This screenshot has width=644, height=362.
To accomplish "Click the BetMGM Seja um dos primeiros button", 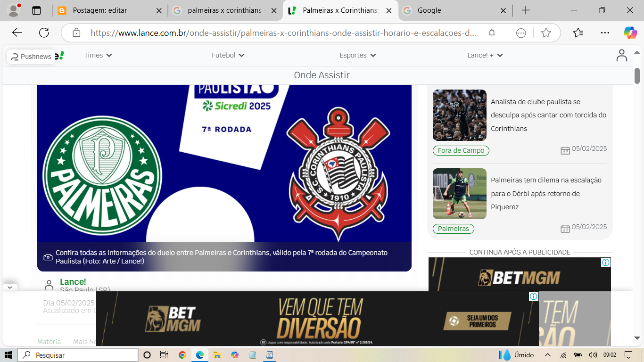I will tap(477, 321).
